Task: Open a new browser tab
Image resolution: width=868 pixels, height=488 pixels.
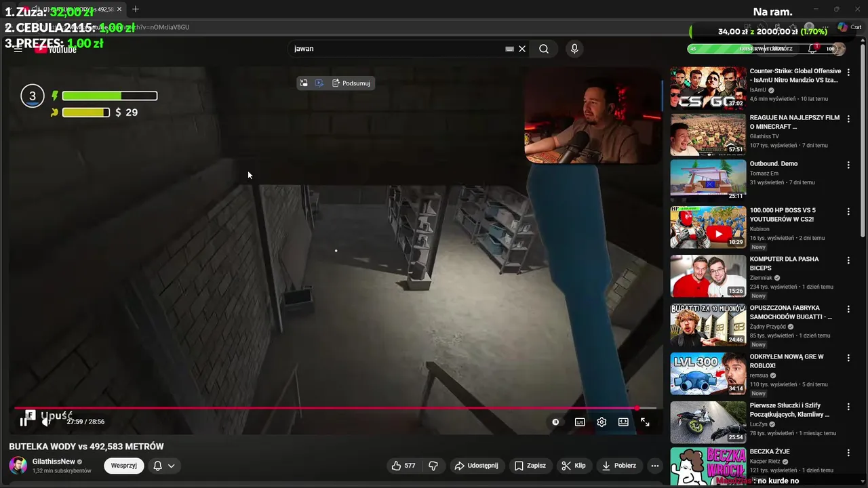Action: (x=136, y=9)
